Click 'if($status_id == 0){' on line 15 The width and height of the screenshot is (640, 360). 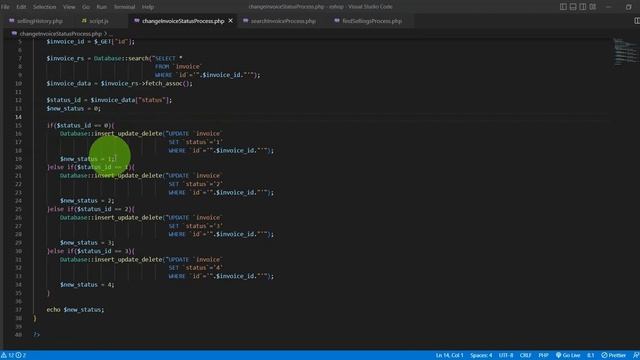click(x=80, y=125)
